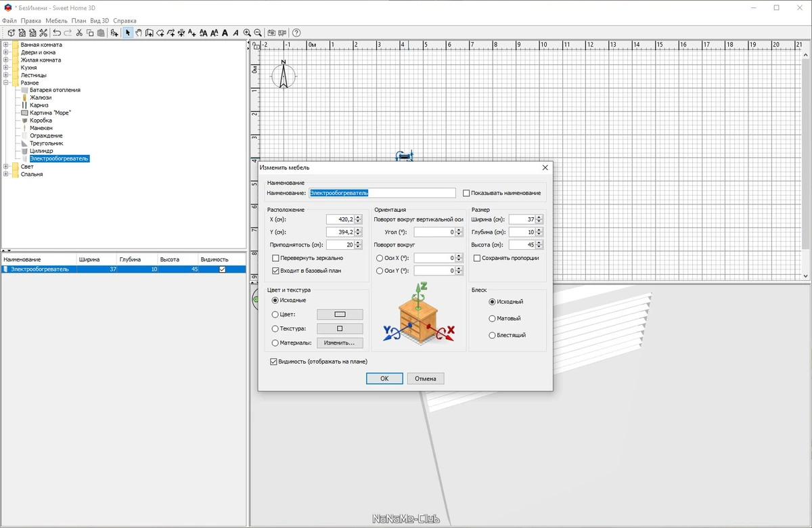This screenshot has height=528, width=812.
Task: Click the Open home toolbar icon
Action: (22, 32)
